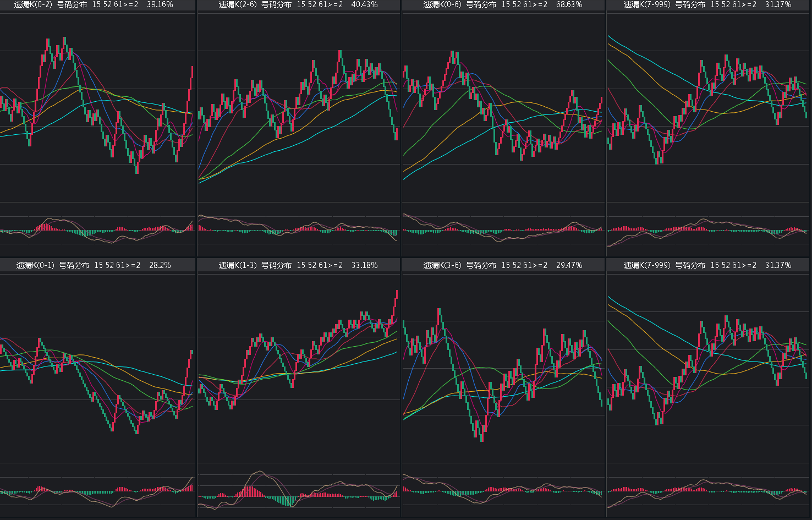Screen dimensions: 812x520
Task: Click the candlestick chart of 遗漏K(3-6)
Action: pyautogui.click(x=503, y=368)
